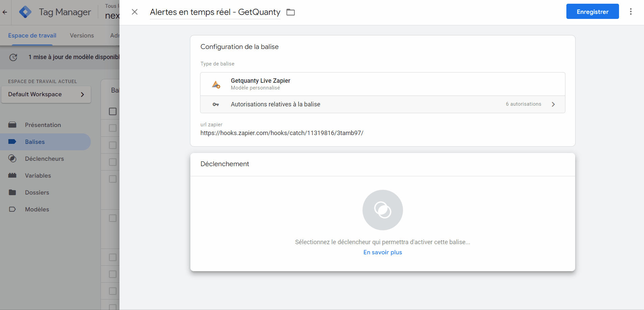Click the Présentation sidebar icon
Screen dimensions: 644x310
(x=12, y=125)
